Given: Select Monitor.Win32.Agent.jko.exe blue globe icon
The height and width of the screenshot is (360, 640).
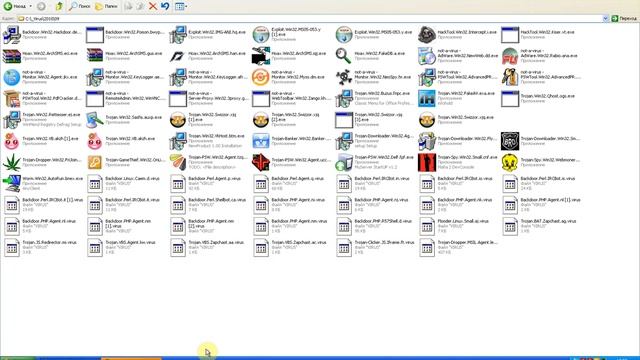Looking at the screenshot, I should click(x=11, y=77).
